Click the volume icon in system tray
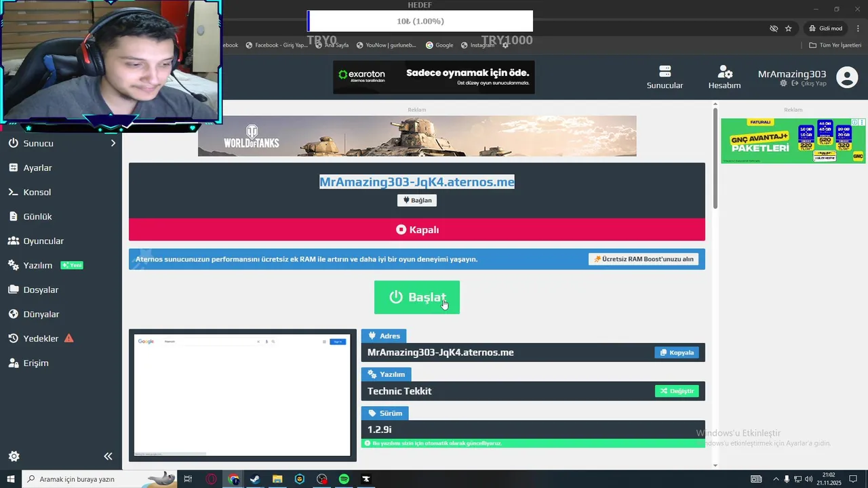 coord(808,479)
